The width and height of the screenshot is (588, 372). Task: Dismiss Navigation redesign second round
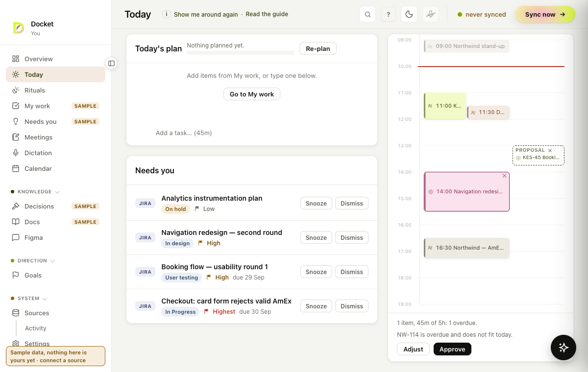(x=352, y=237)
